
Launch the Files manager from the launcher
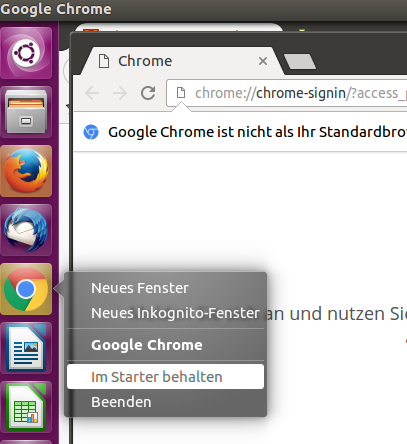click(x=26, y=112)
